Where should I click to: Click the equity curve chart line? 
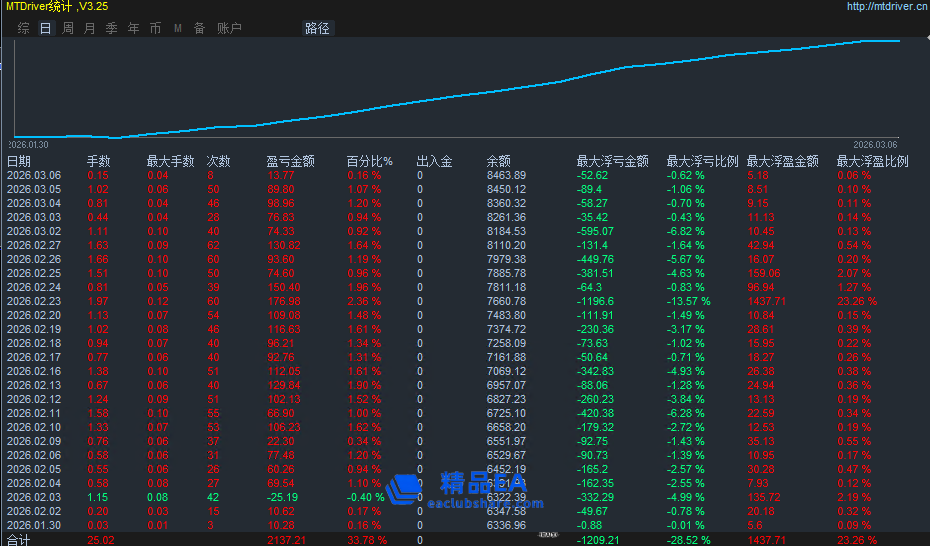click(x=457, y=96)
